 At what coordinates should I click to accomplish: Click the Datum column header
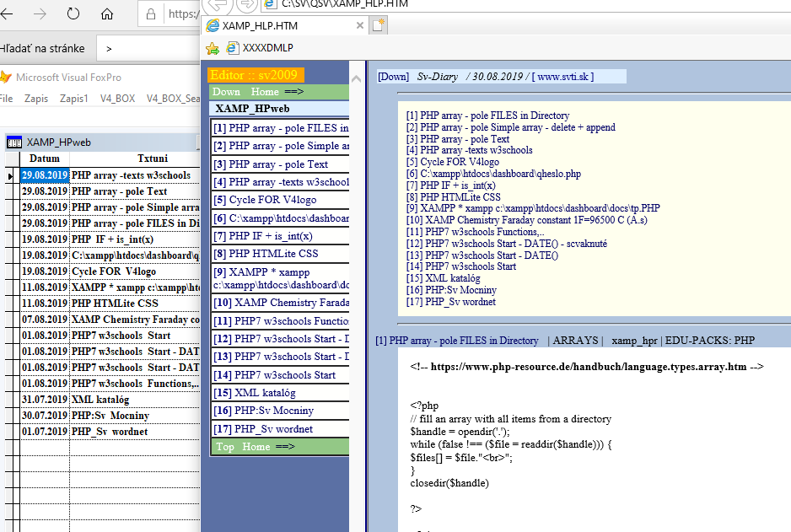coord(45,159)
